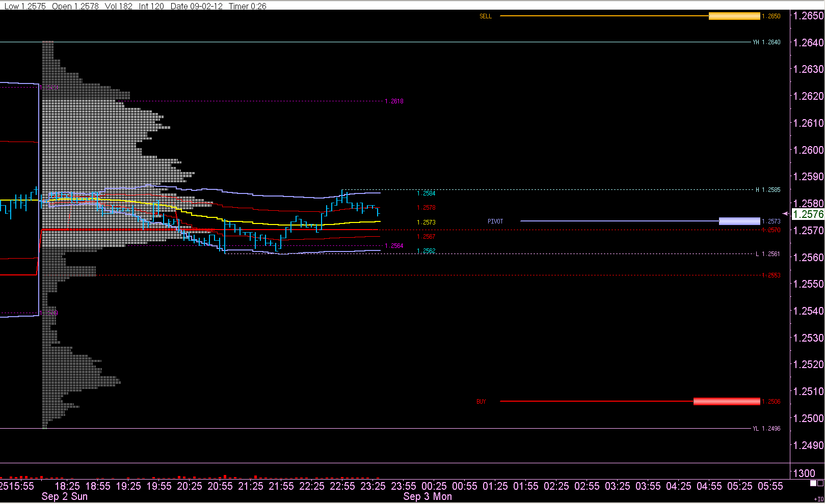Click the Int 120 readout in header

[151, 6]
